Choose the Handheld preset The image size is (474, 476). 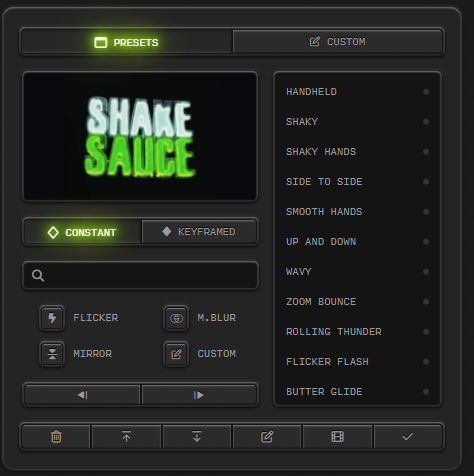pos(357,92)
